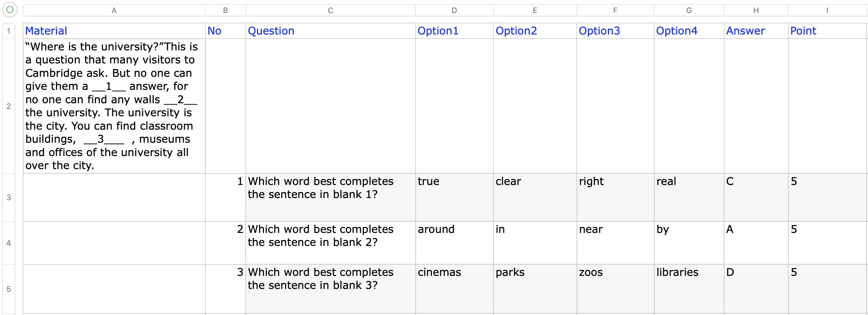Click the 'libraries' option cell

pyautogui.click(x=689, y=289)
